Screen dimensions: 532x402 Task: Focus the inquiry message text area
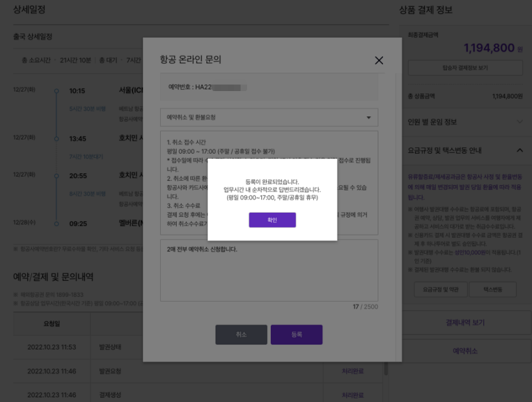tap(269, 270)
